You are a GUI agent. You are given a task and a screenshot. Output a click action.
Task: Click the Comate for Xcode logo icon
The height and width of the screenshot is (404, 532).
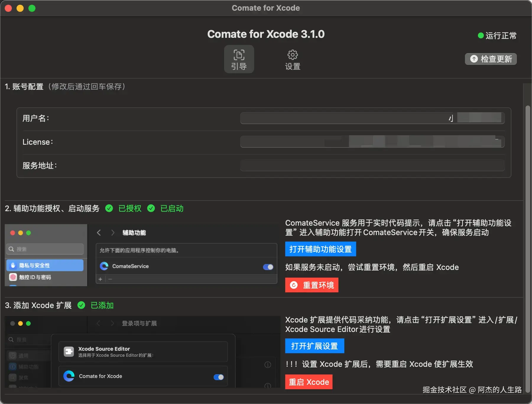coord(69,376)
